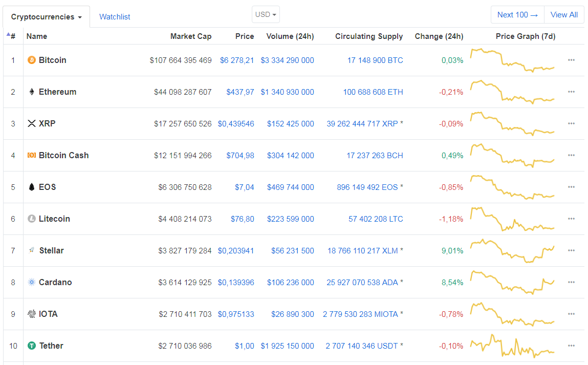Open the Stellar row more-options ellipsis
Screen dimensions: 588x365
click(571, 250)
